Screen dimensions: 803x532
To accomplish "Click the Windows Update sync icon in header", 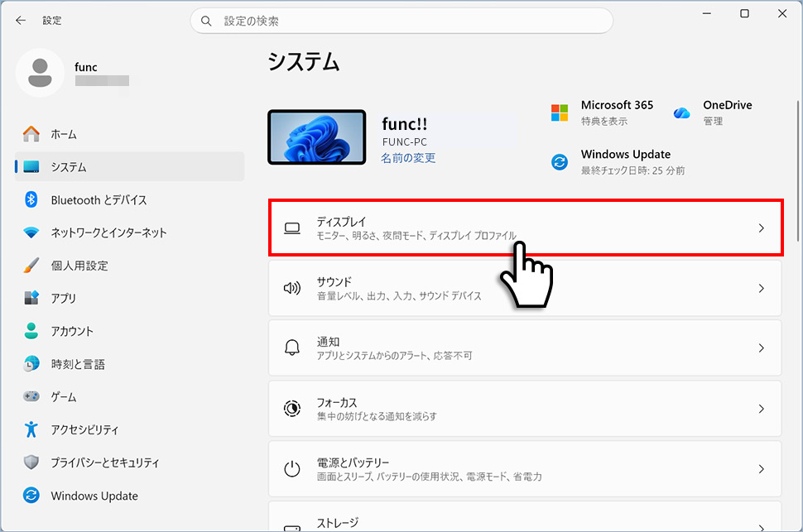I will coord(560,162).
